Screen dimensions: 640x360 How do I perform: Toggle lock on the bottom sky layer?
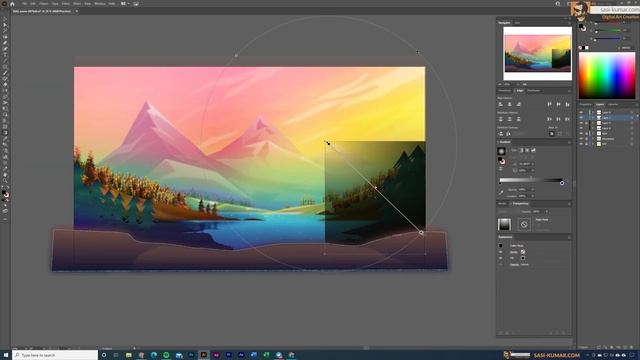(587, 144)
